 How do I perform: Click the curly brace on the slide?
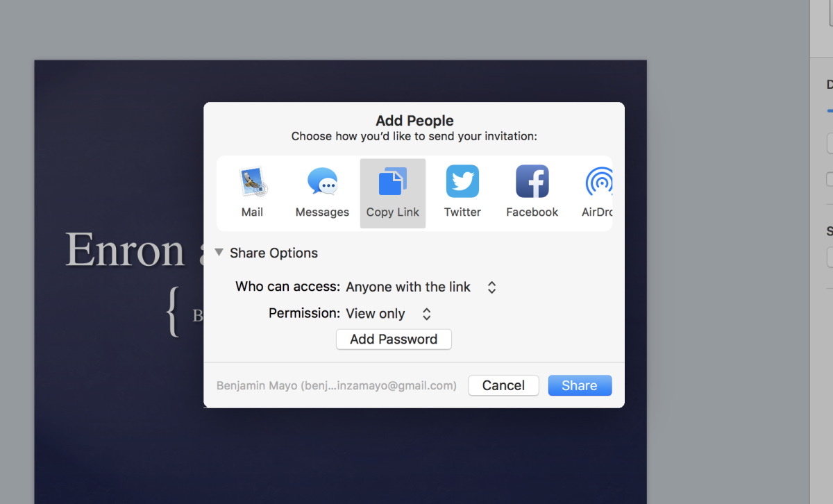174,312
